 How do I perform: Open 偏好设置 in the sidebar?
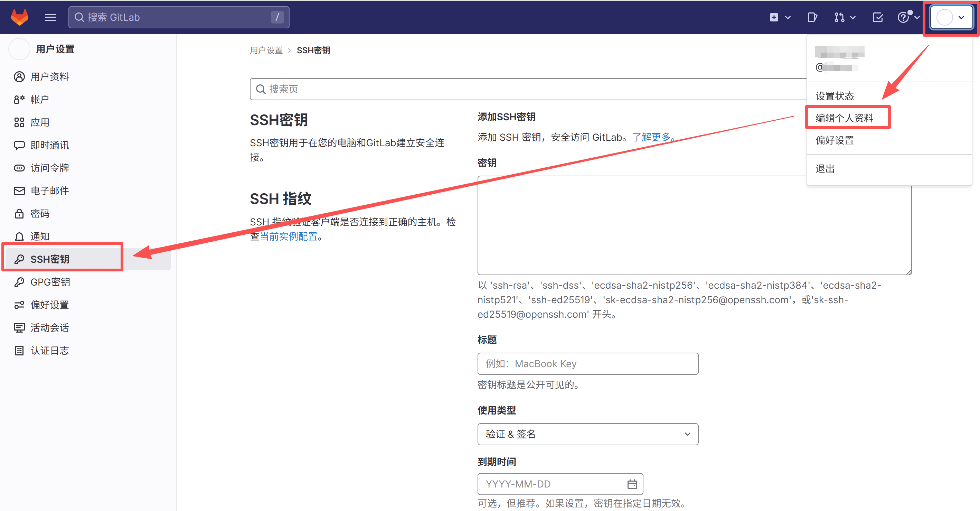click(88, 305)
